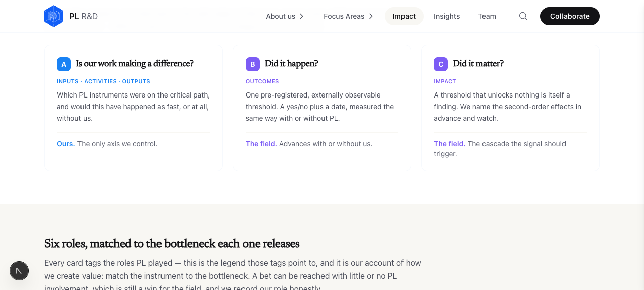Expand the About us chevron
This screenshot has width=644, height=290.
click(x=302, y=16)
